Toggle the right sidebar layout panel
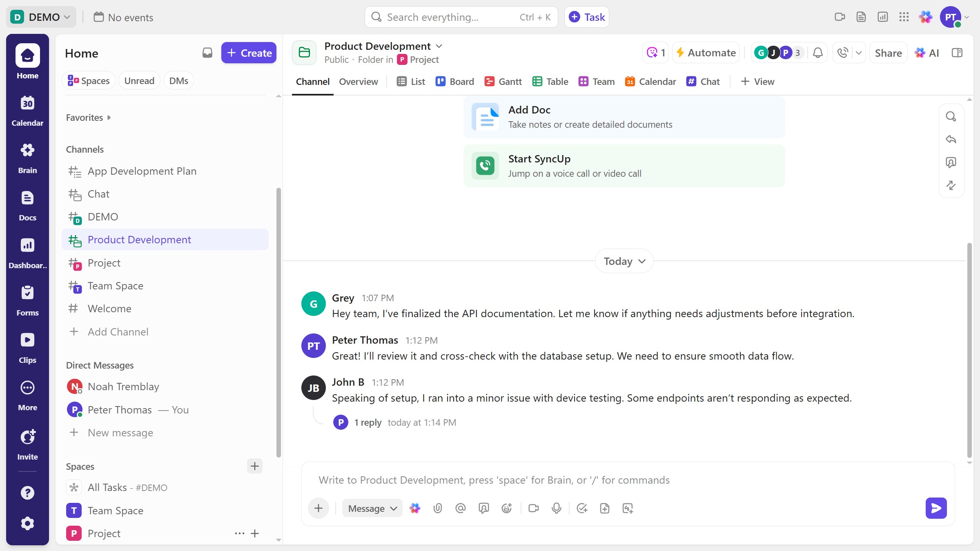This screenshot has height=551, width=980. click(x=957, y=53)
